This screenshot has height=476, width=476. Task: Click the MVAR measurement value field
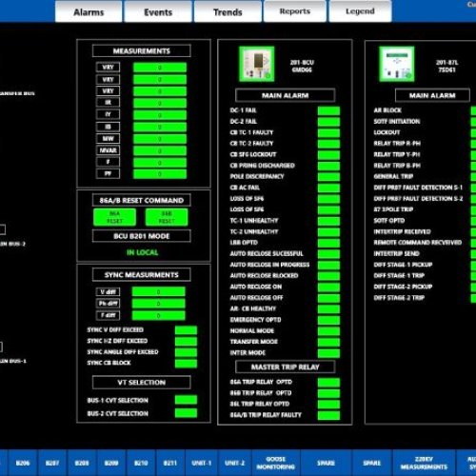[x=160, y=150]
